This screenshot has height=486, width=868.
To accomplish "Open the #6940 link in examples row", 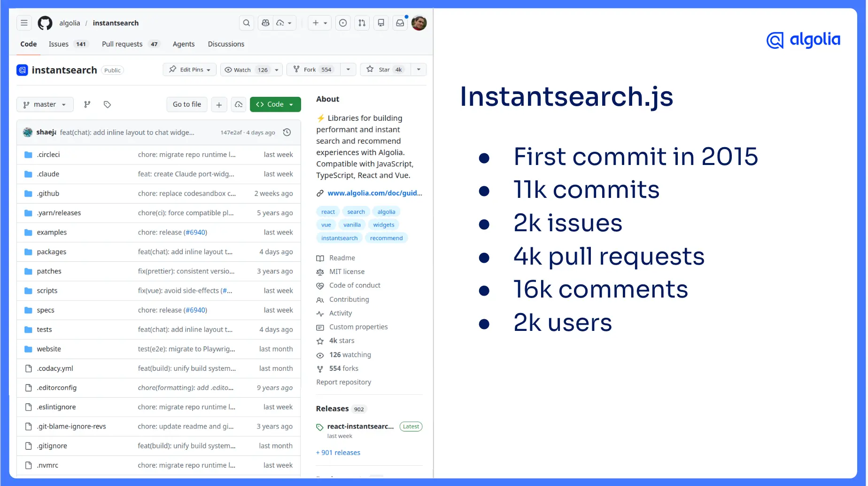I will tap(195, 232).
